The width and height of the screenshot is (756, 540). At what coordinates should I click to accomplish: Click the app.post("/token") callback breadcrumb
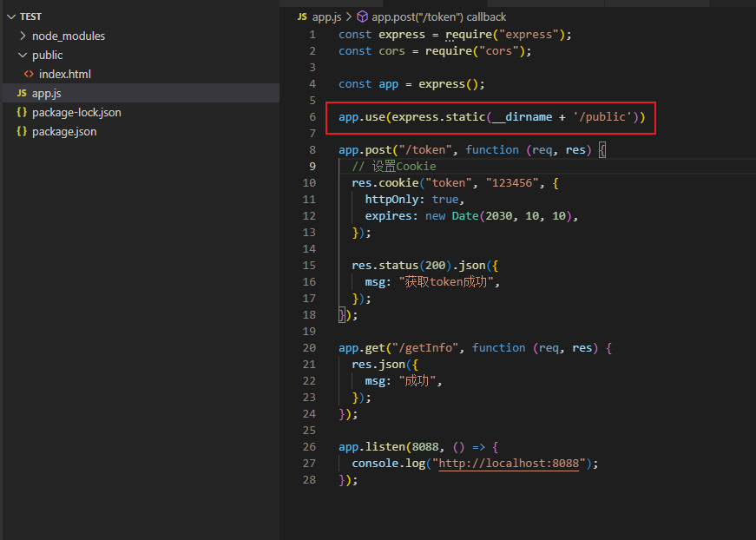(x=438, y=16)
